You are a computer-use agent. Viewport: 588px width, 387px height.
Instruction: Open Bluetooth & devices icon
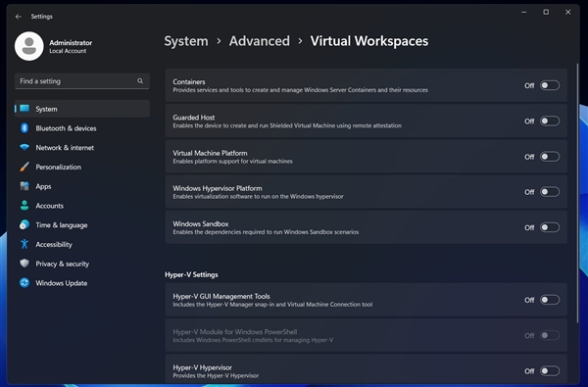24,128
